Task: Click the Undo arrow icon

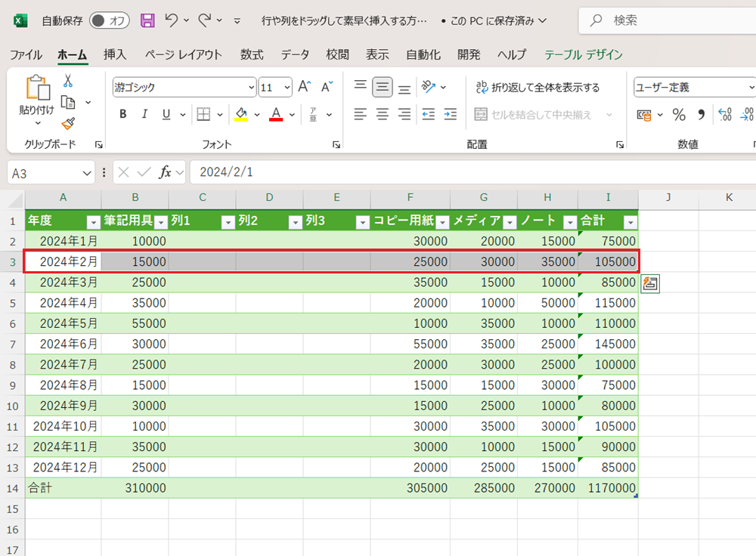Action: click(171, 20)
